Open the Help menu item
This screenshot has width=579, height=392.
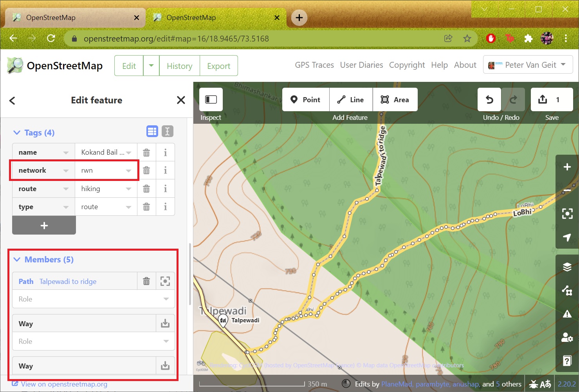point(439,65)
